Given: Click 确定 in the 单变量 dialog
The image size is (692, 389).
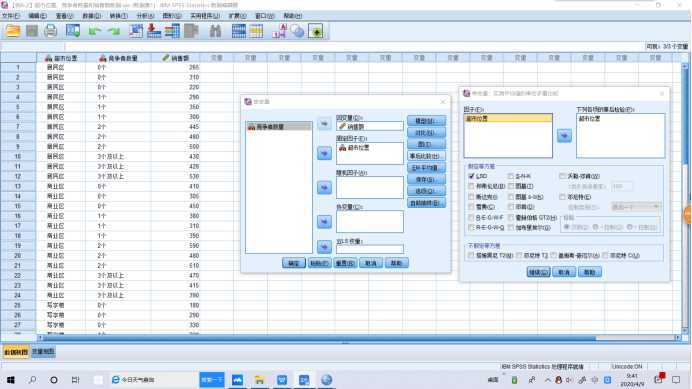Looking at the screenshot, I should [293, 263].
